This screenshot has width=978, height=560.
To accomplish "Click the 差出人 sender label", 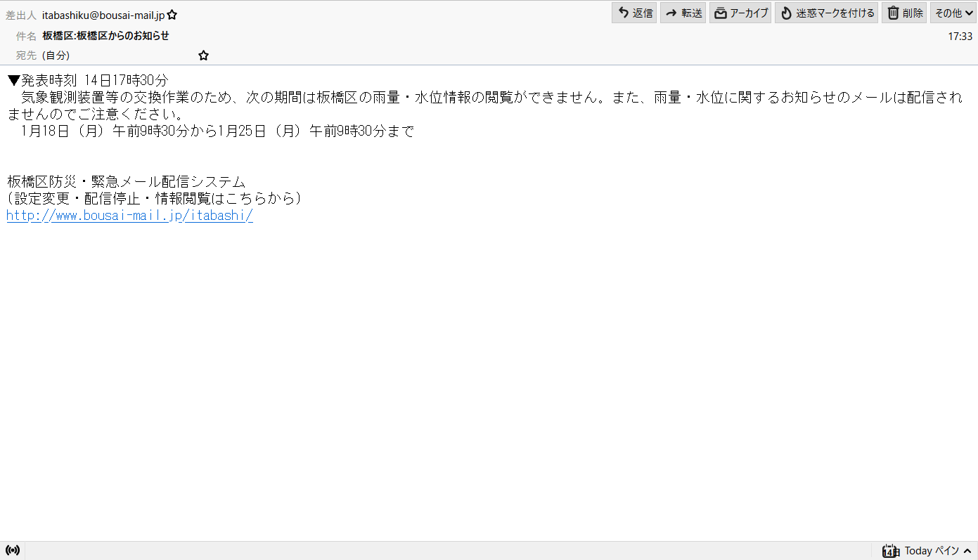I will point(21,15).
